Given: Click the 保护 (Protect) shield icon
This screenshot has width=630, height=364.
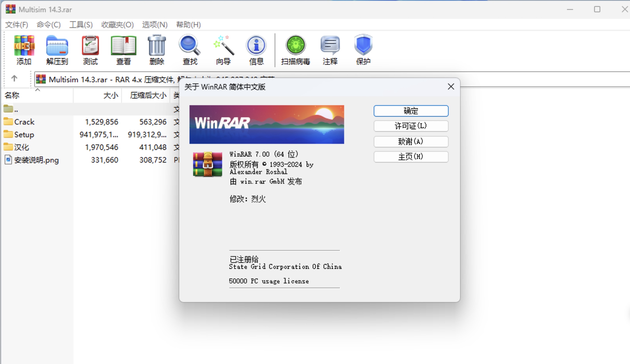Looking at the screenshot, I should click(x=363, y=49).
